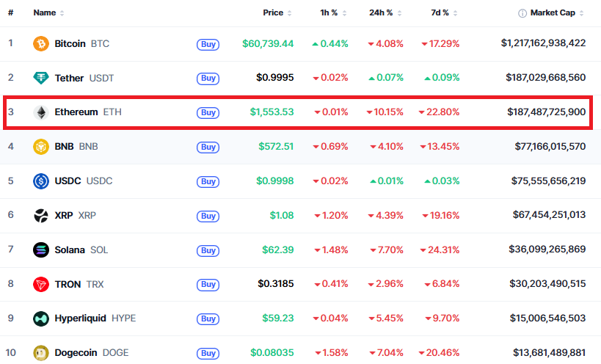Open the Solana SOL name link

pyautogui.click(x=81, y=250)
